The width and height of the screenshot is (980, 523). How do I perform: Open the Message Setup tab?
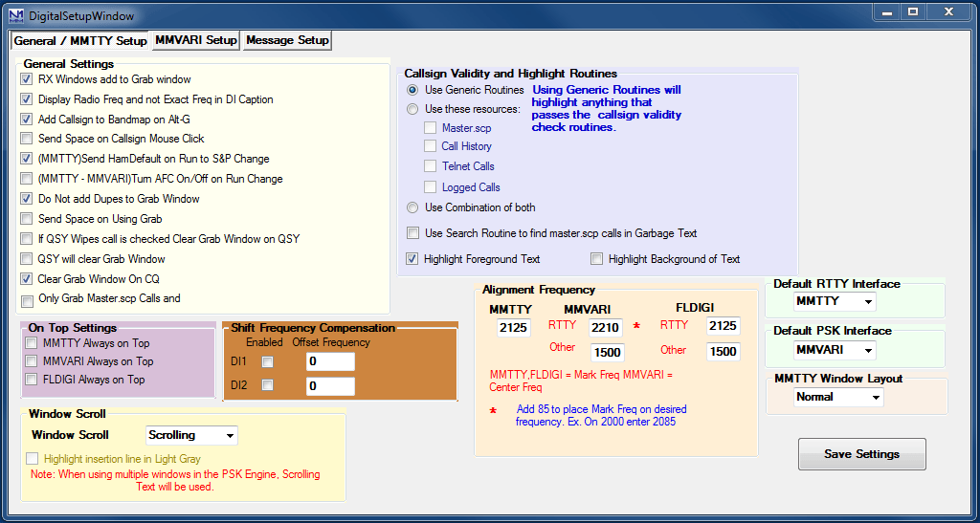287,40
